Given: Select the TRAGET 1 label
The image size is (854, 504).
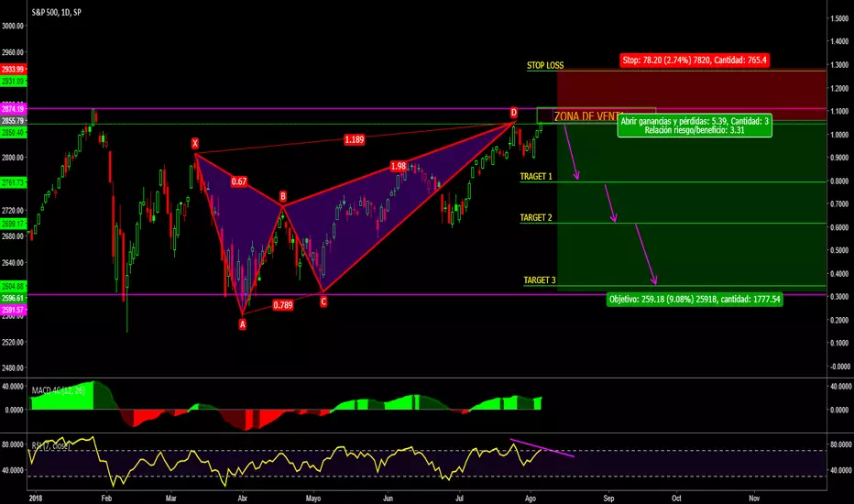Looking at the screenshot, I should tap(536, 177).
